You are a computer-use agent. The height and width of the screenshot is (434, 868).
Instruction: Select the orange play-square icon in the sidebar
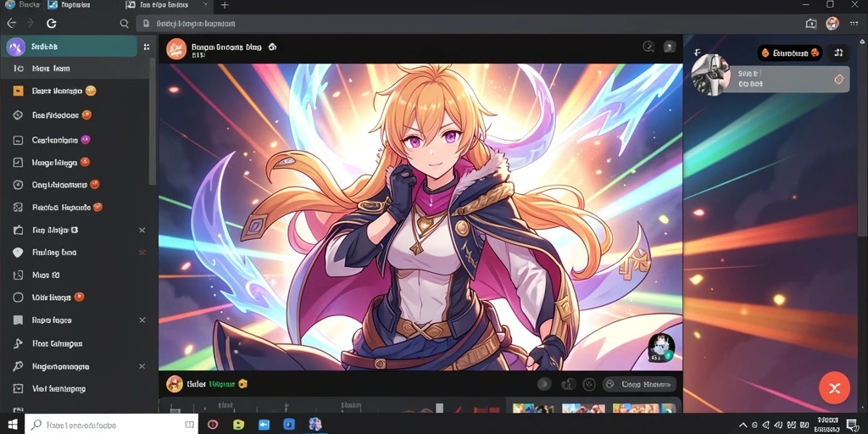click(x=18, y=92)
